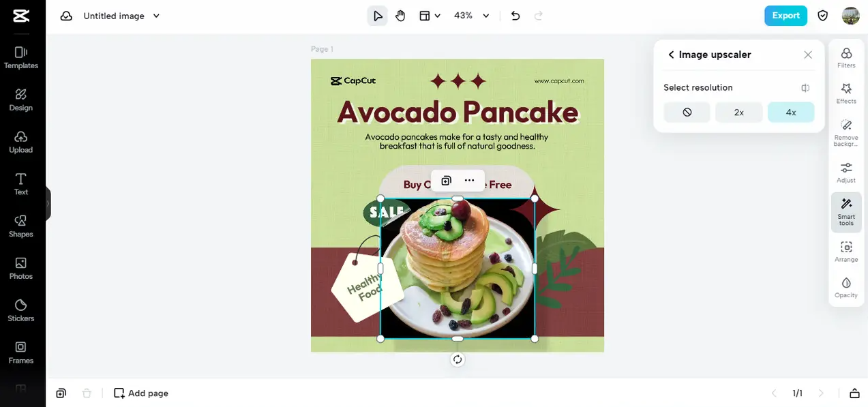The width and height of the screenshot is (868, 407).
Task: Open the Adjust tool
Action: point(846,172)
